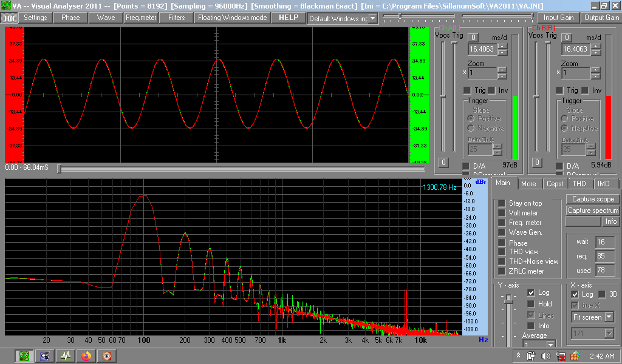The height and width of the screenshot is (364, 622).
Task: Open Filters from the top toolbar
Action: pos(177,18)
